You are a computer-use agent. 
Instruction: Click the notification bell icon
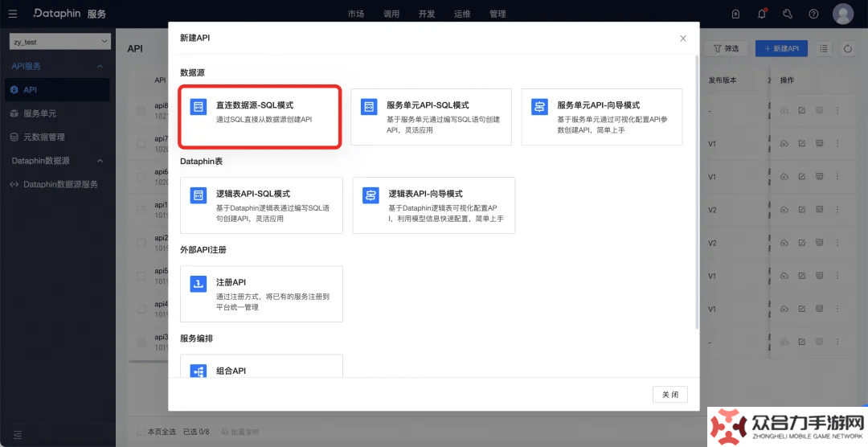(762, 14)
